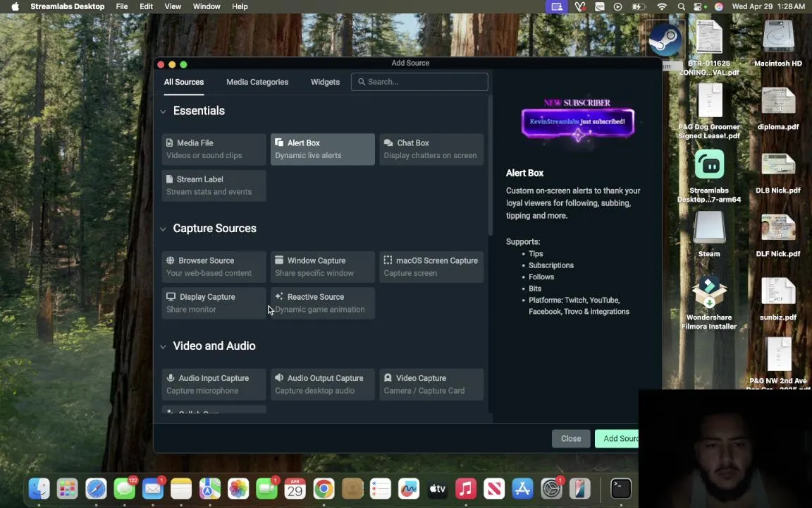
Task: Open the Window menu
Action: point(206,7)
